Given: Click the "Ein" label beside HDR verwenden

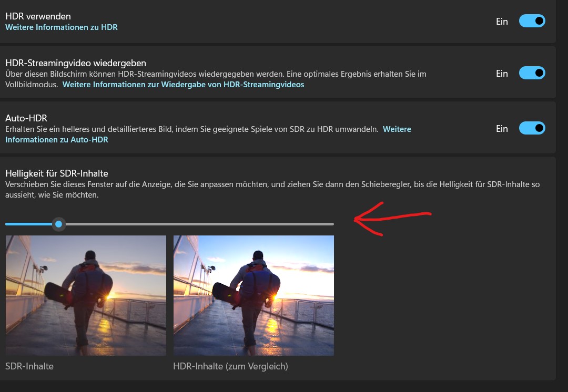Looking at the screenshot, I should 502,22.
